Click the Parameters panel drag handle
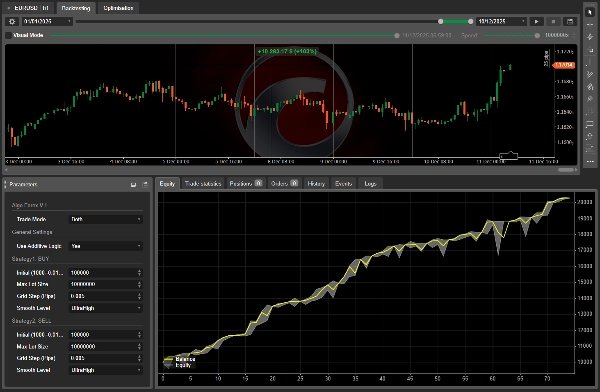 (5, 185)
